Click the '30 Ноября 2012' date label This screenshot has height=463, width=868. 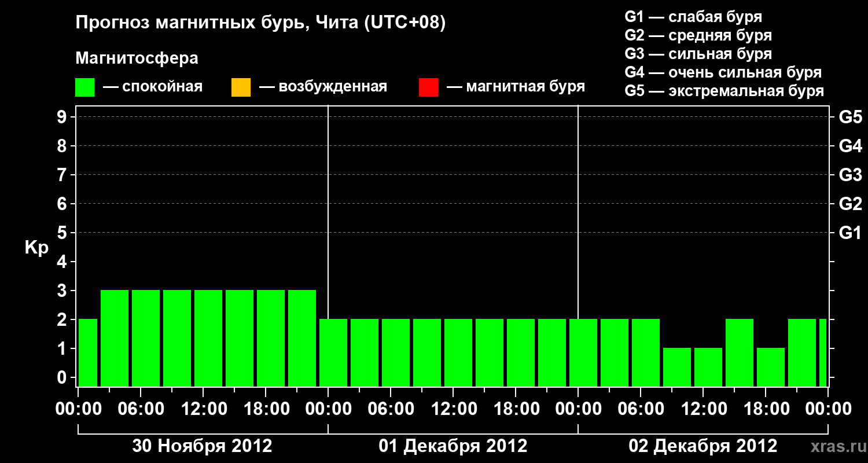[x=203, y=446]
